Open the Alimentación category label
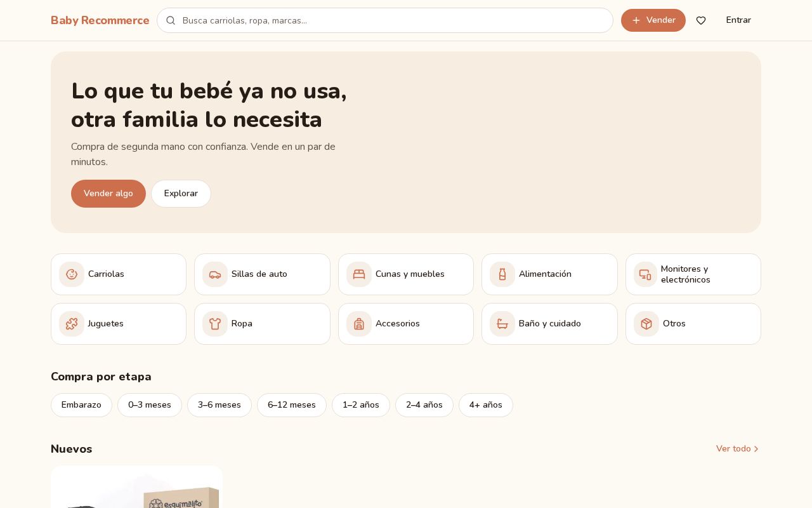Viewport: 812px width, 508px height. [545, 274]
